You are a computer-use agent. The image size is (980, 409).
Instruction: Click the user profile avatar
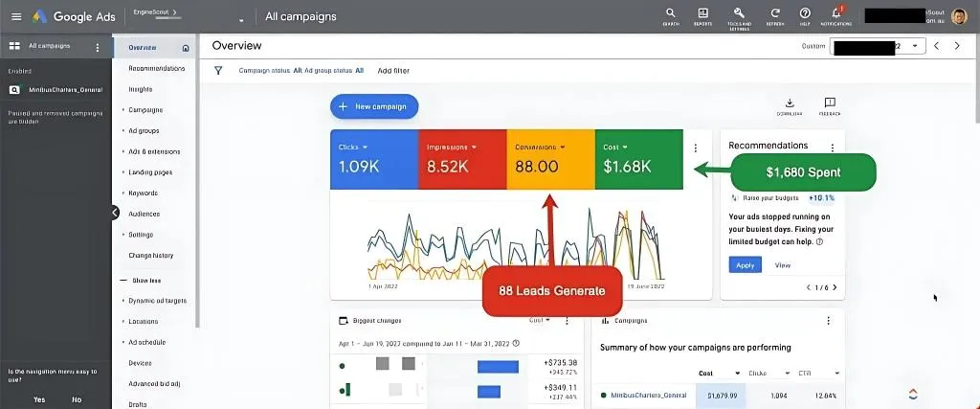click(959, 16)
